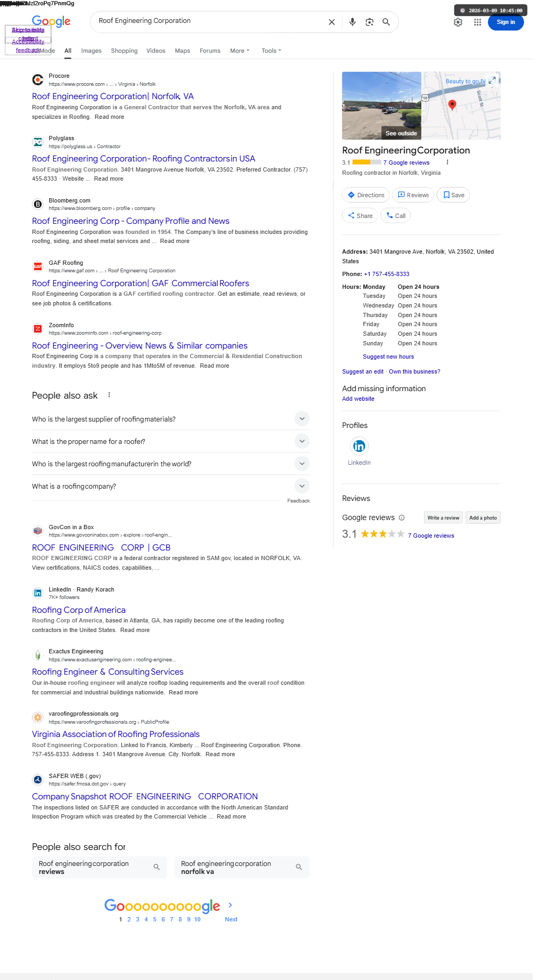Open search by image camera icon
Screen dimensions: 539x980
(369, 22)
